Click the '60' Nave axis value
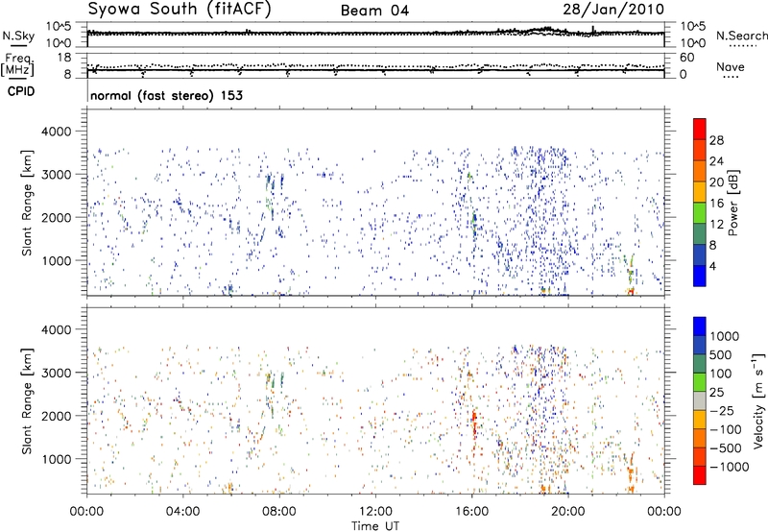 686,58
